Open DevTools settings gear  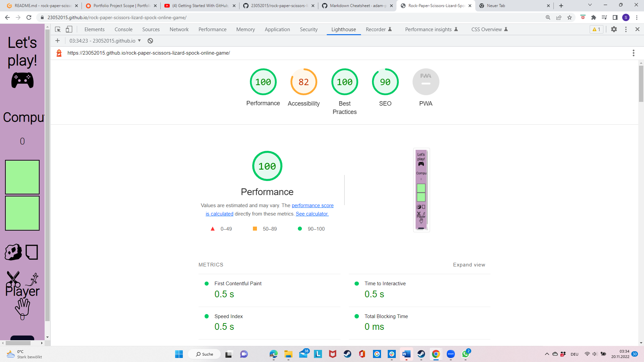pos(614,29)
